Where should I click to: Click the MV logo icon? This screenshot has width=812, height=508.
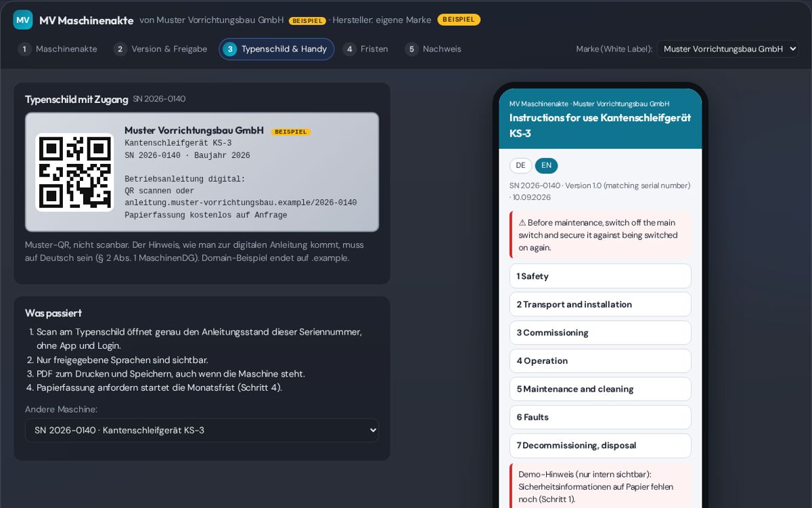pos(23,20)
